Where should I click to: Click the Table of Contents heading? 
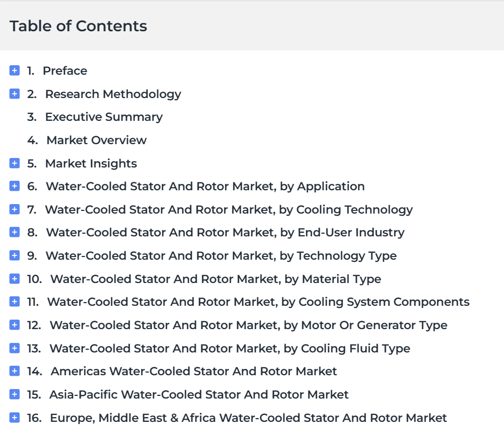[78, 26]
